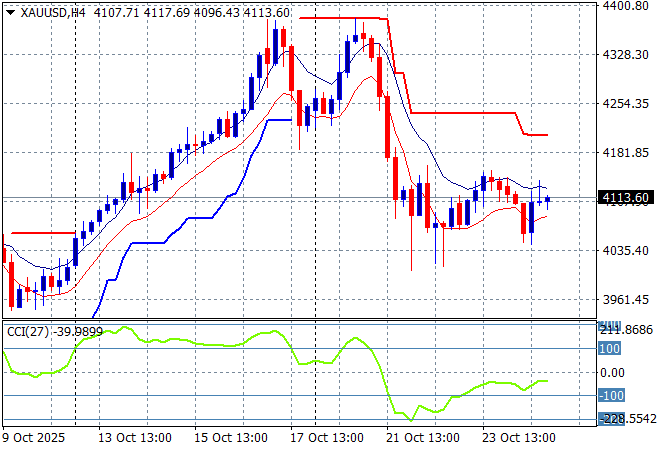The image size is (660, 450).
Task: Select the 4328.30 price level label
Action: pos(627,55)
